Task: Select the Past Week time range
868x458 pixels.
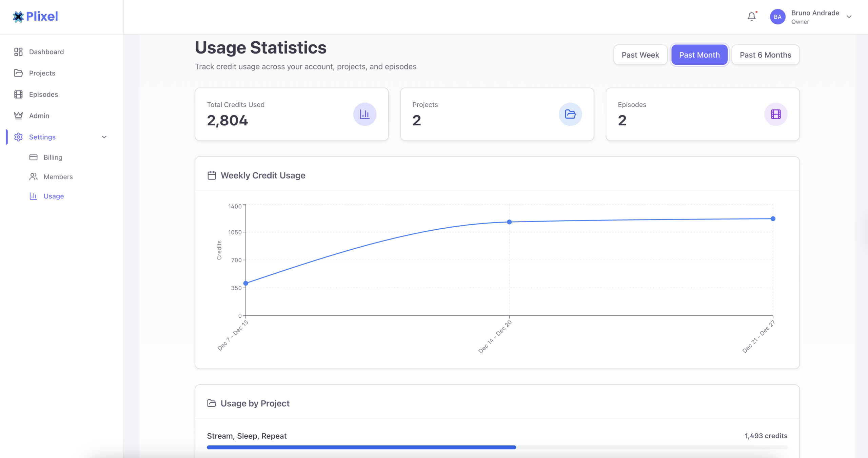Action: pos(640,55)
